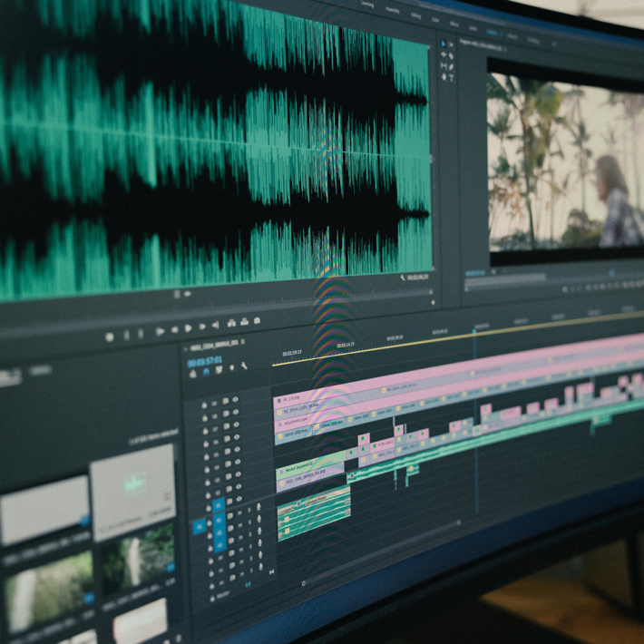Select the Hand tool
The width and height of the screenshot is (644, 644).
click(444, 77)
